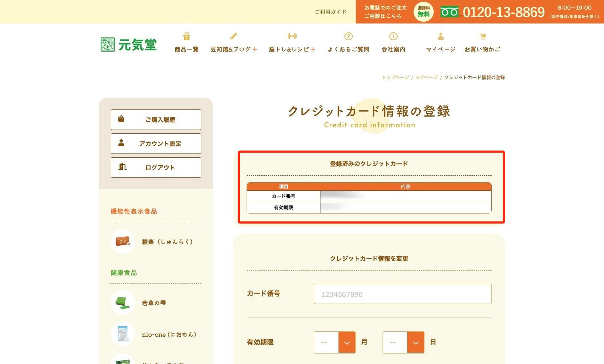Click the pencil icon above 豆知識&ブログ
The image size is (604, 364).
[x=234, y=36]
